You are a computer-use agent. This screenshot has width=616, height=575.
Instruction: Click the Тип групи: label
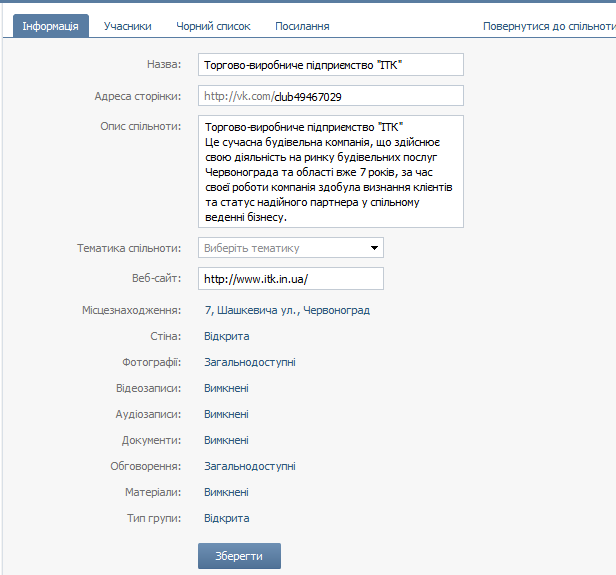coord(154,518)
